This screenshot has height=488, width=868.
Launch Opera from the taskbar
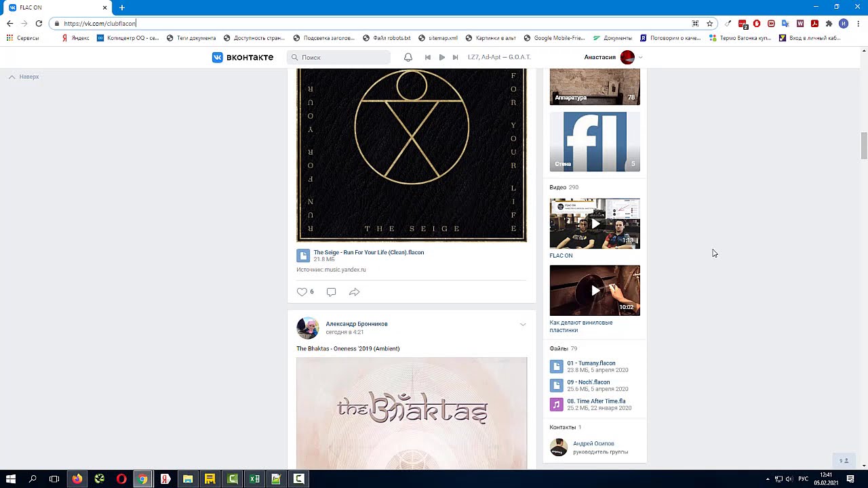tap(121, 479)
